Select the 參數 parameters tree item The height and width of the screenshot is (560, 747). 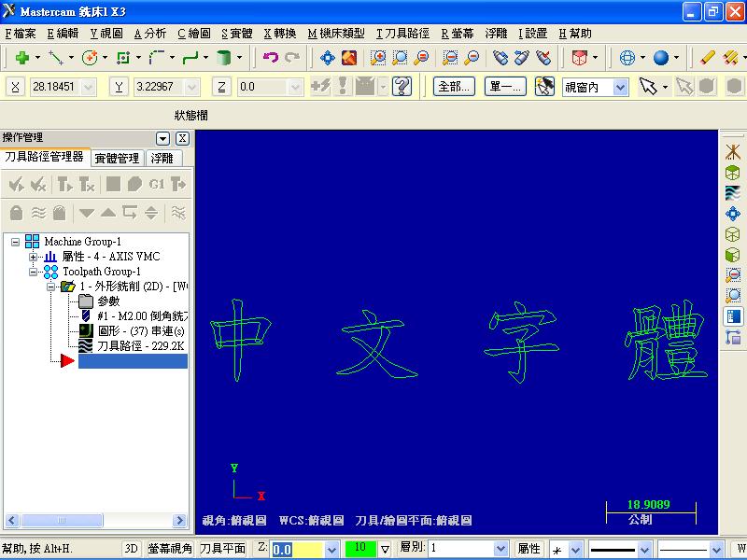(x=108, y=301)
